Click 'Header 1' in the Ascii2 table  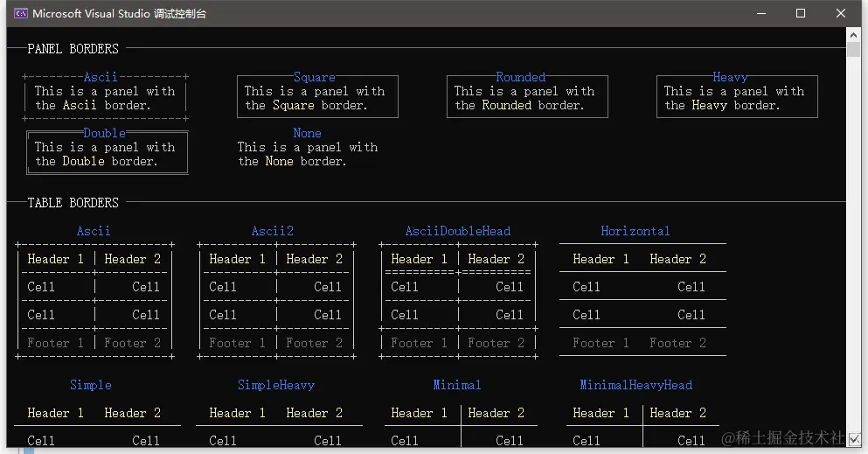tap(238, 259)
